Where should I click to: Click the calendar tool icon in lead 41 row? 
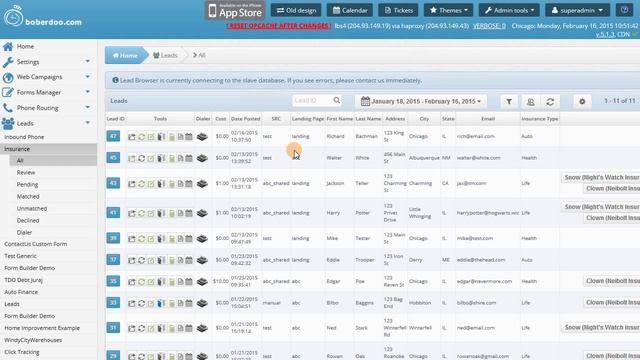click(x=189, y=213)
